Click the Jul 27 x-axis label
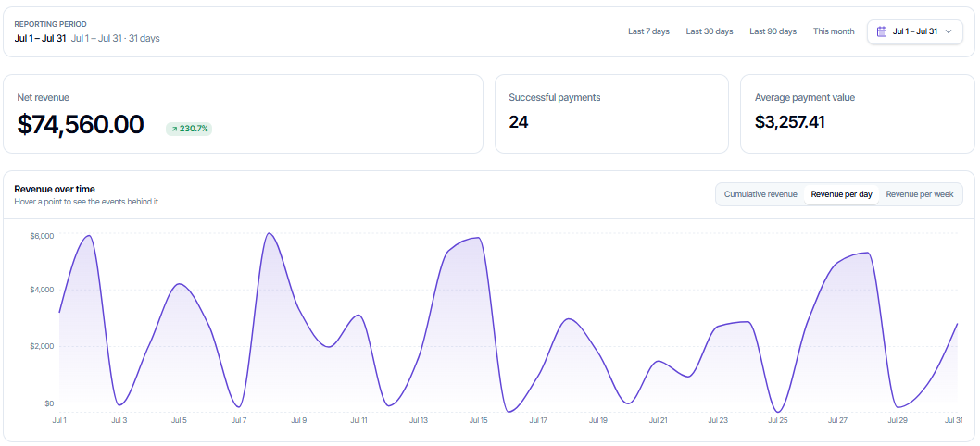The height and width of the screenshot is (446, 980). point(837,420)
